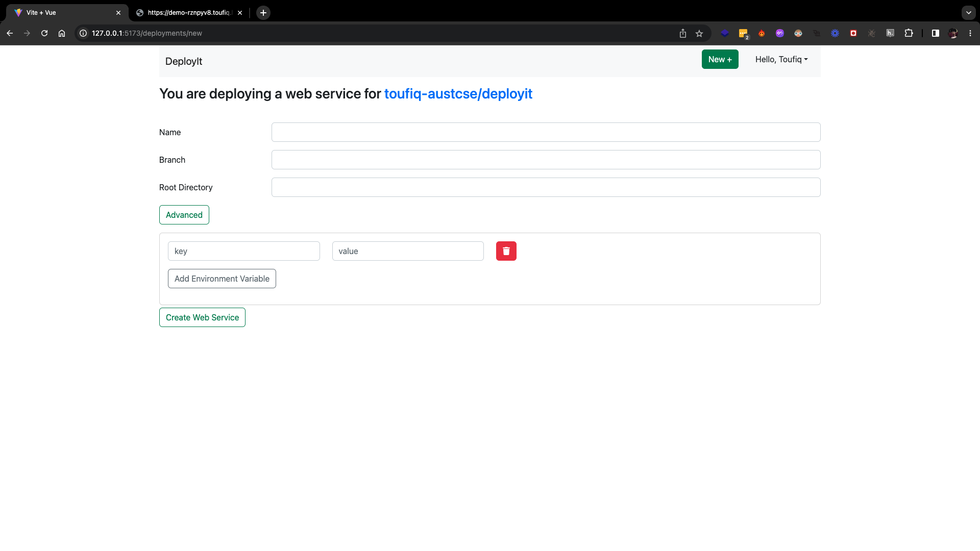Viewport: 980px width, 551px height.
Task: Switch to the demo-rznpyv8 browser tab
Action: [189, 13]
